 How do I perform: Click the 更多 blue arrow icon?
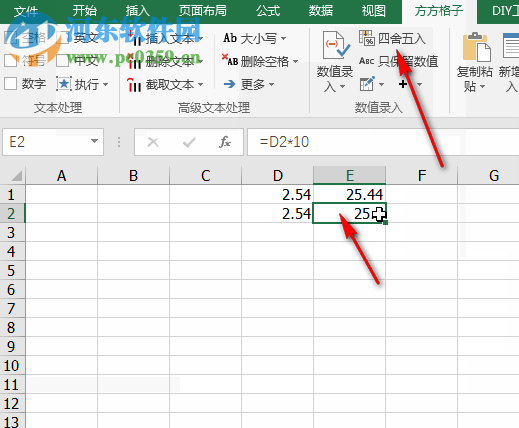pyautogui.click(x=230, y=84)
